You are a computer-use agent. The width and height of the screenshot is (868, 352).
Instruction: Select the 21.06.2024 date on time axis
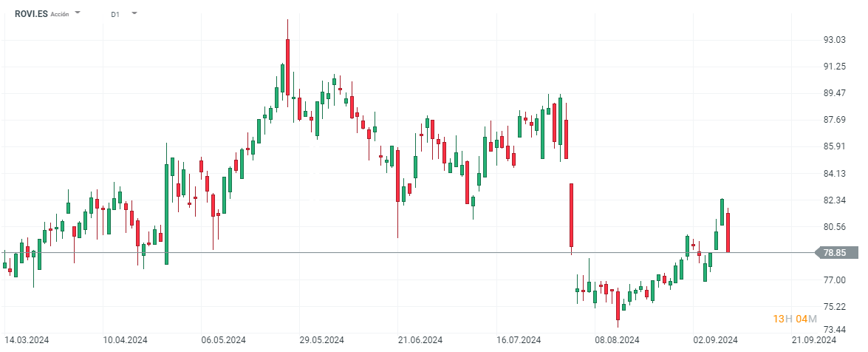[x=420, y=340]
